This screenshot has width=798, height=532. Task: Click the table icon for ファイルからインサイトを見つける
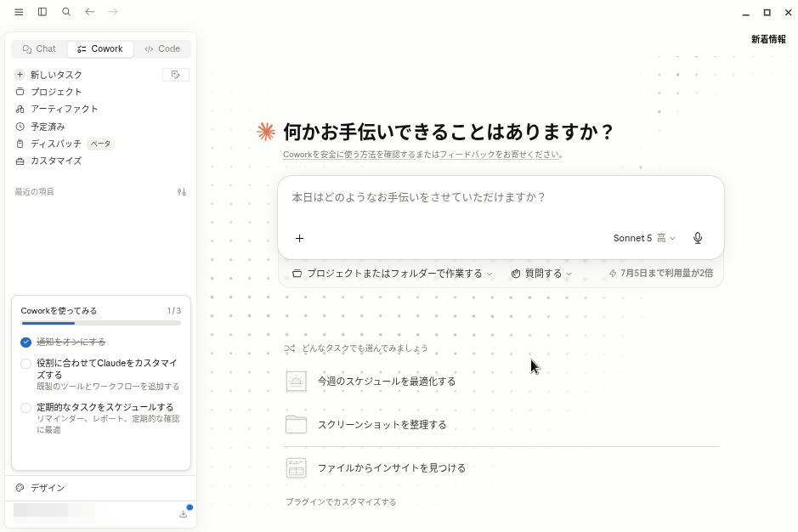pos(297,468)
